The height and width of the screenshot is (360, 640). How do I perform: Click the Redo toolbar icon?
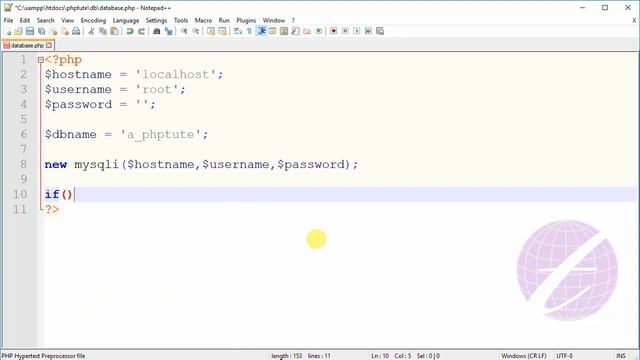[x=142, y=31]
